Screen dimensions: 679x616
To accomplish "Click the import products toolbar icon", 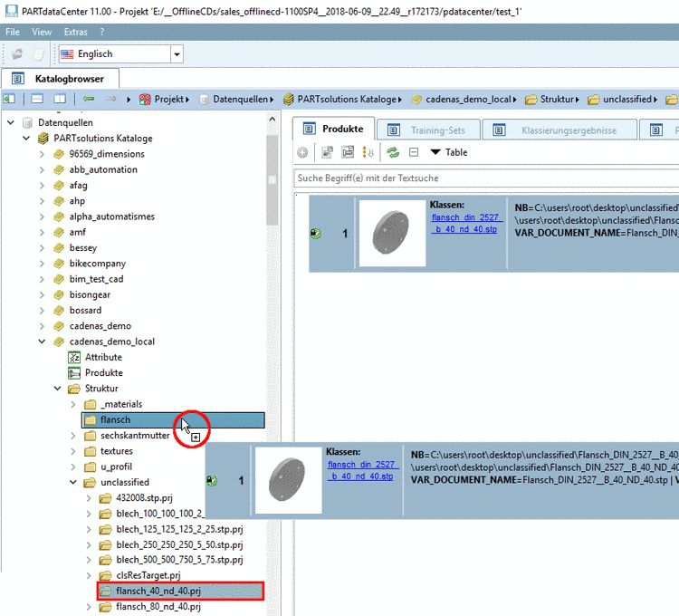I will click(327, 152).
